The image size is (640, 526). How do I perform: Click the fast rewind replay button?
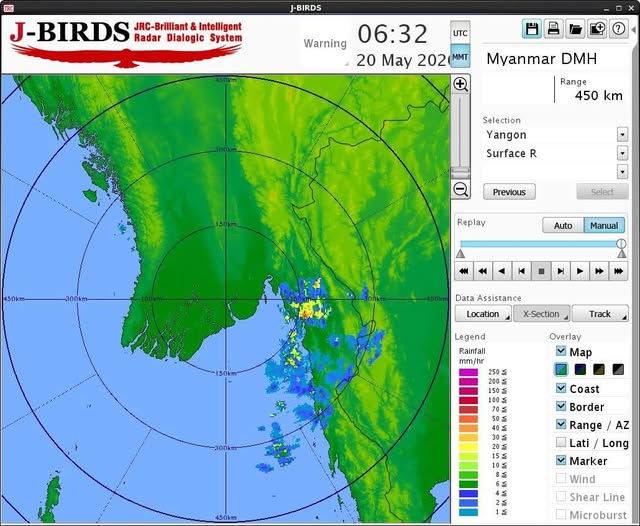point(483,271)
